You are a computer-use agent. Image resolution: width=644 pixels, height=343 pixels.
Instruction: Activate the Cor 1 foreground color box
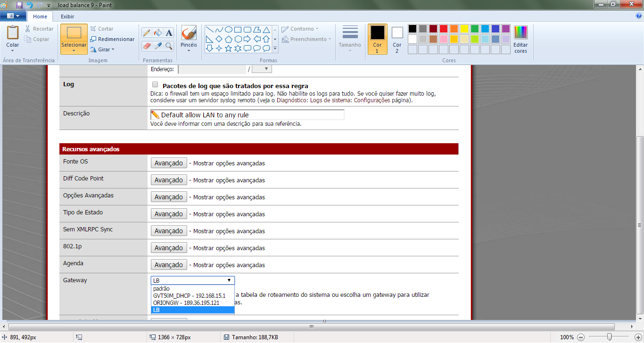pyautogui.click(x=377, y=39)
